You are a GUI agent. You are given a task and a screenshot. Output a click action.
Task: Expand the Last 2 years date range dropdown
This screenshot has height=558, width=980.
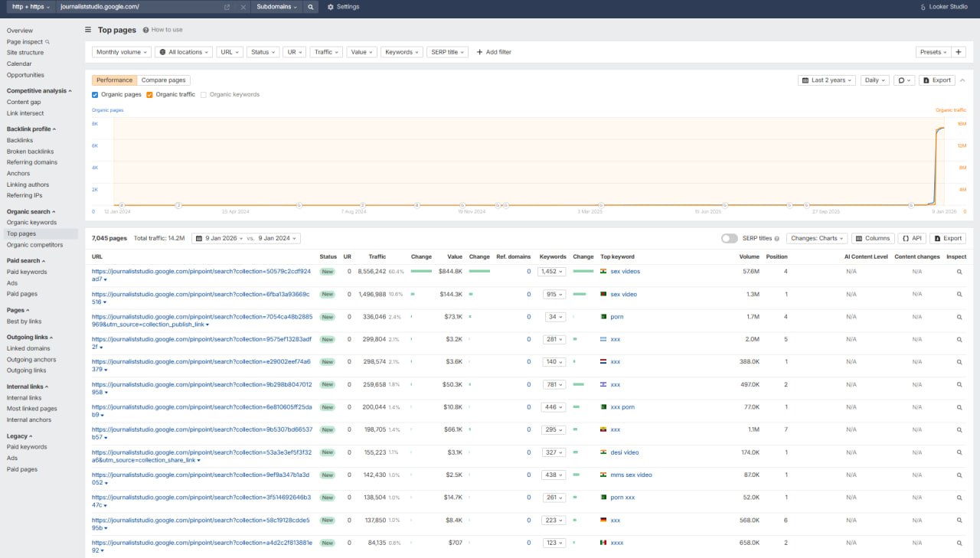[x=826, y=80]
